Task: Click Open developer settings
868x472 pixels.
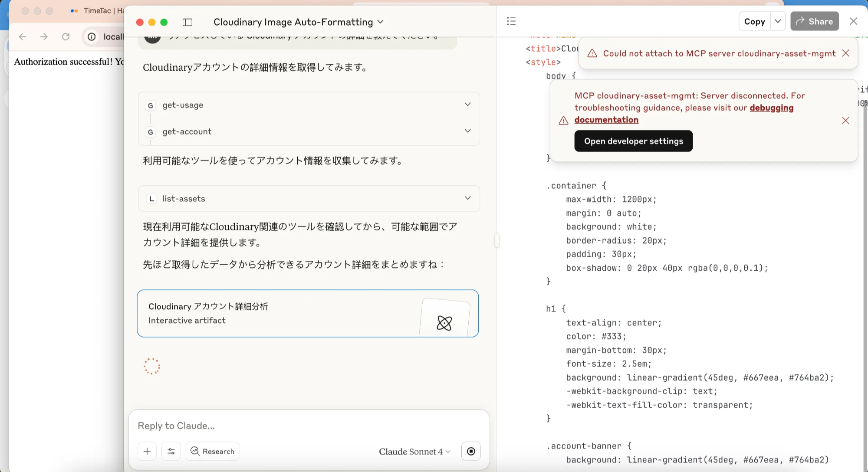Action: [633, 141]
